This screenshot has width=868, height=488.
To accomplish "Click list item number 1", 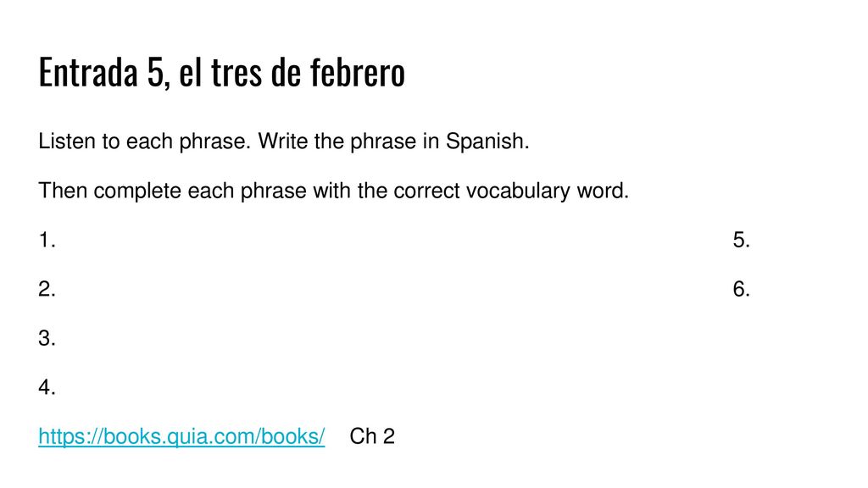I will point(47,240).
